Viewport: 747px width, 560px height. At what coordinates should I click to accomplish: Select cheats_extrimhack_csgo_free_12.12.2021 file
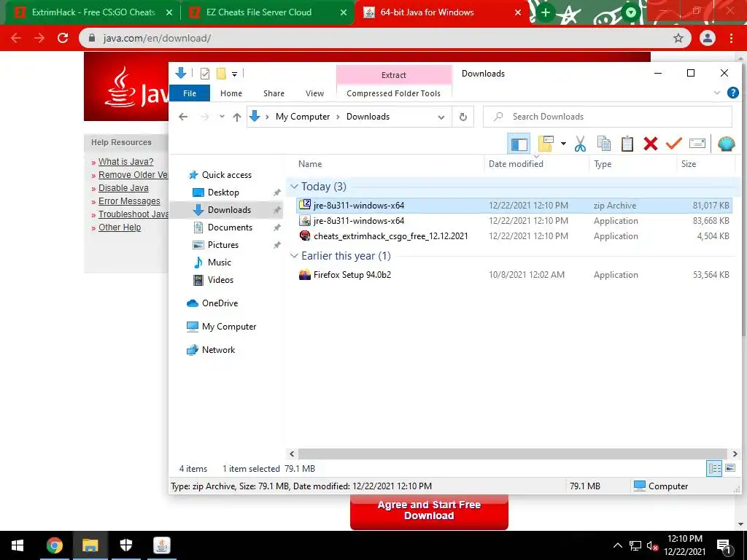click(514, 236)
